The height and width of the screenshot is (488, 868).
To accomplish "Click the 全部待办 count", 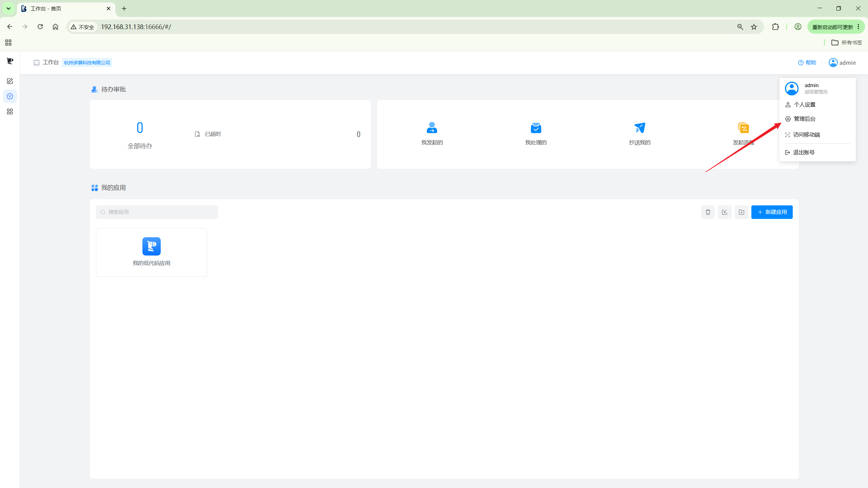I will tap(140, 128).
